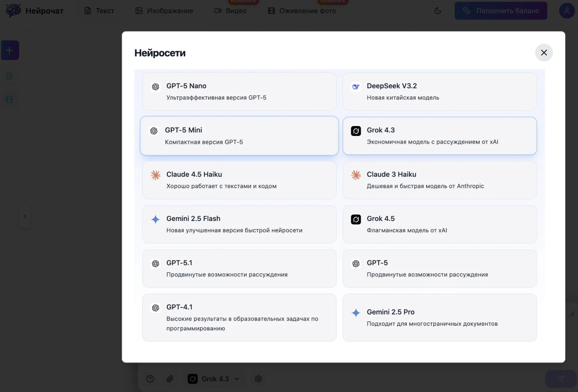
Task: Click the OpenAI icon beside GPT-5 Nano
Action: pos(156,87)
